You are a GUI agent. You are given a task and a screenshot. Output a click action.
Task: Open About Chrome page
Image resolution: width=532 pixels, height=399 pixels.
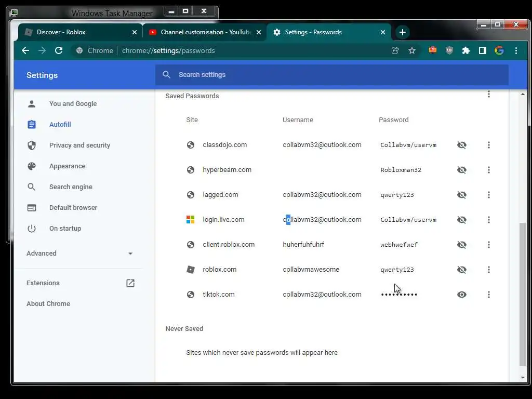pyautogui.click(x=48, y=303)
